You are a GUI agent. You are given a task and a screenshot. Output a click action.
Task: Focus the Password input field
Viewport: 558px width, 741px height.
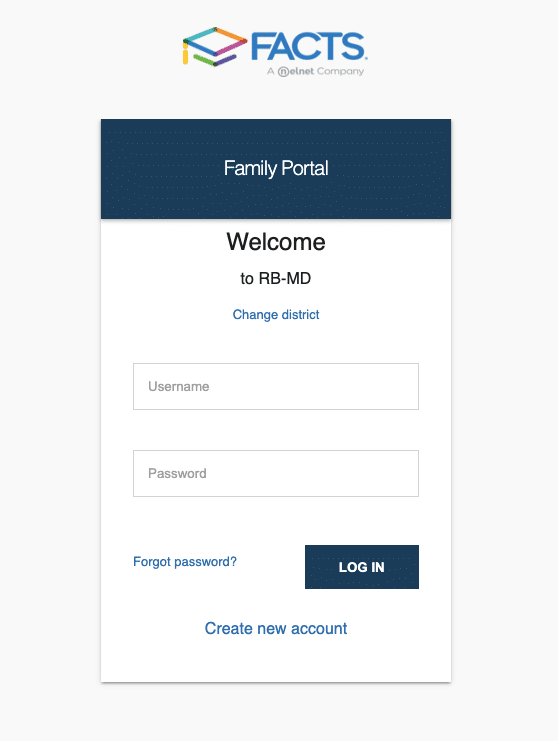click(276, 474)
